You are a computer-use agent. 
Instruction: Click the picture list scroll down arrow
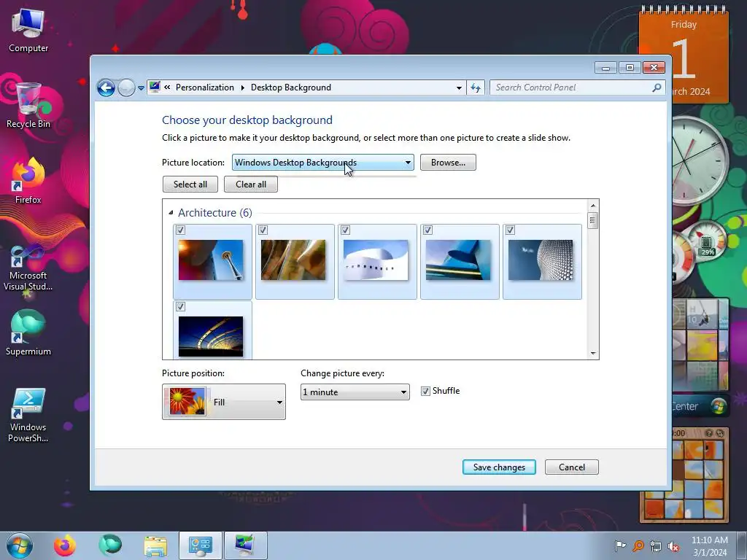pos(593,353)
